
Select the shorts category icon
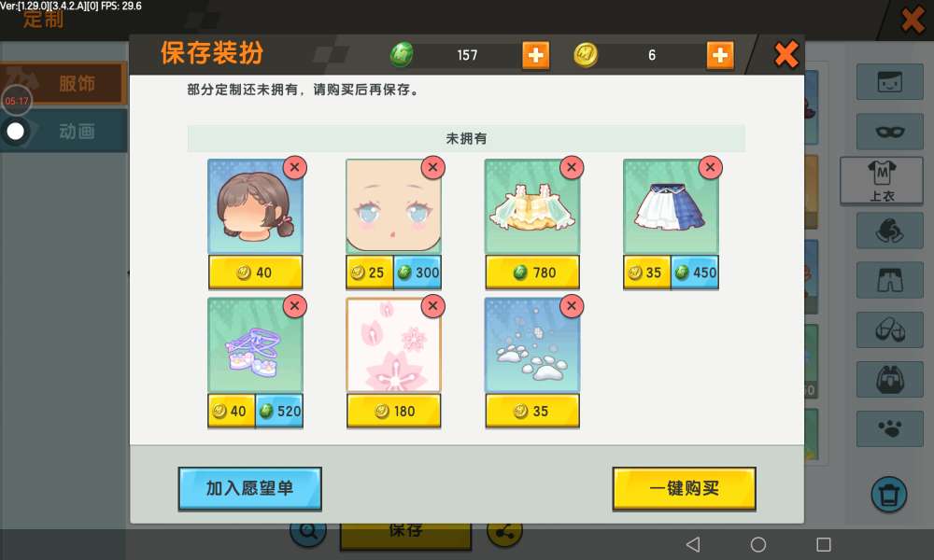click(x=889, y=280)
